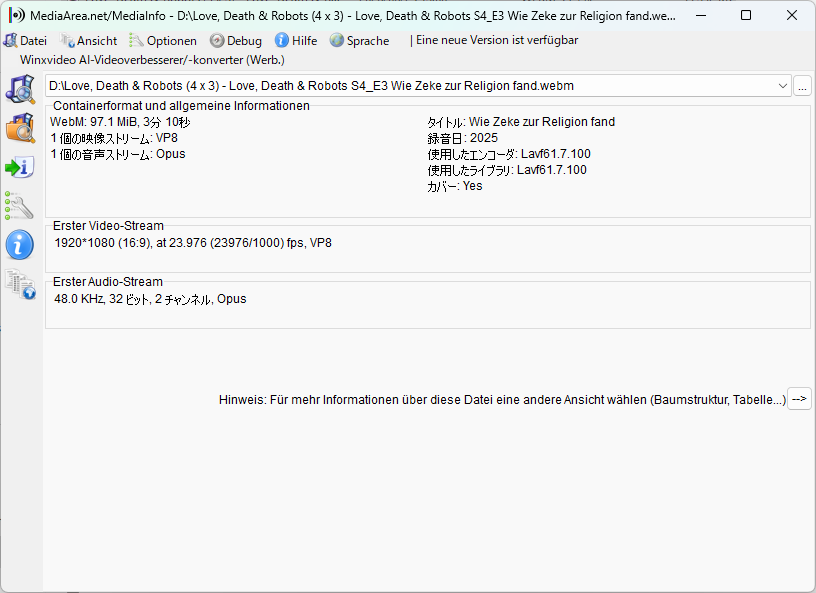Click the export icon with green arrow
The height and width of the screenshot is (593, 816).
pos(20,167)
